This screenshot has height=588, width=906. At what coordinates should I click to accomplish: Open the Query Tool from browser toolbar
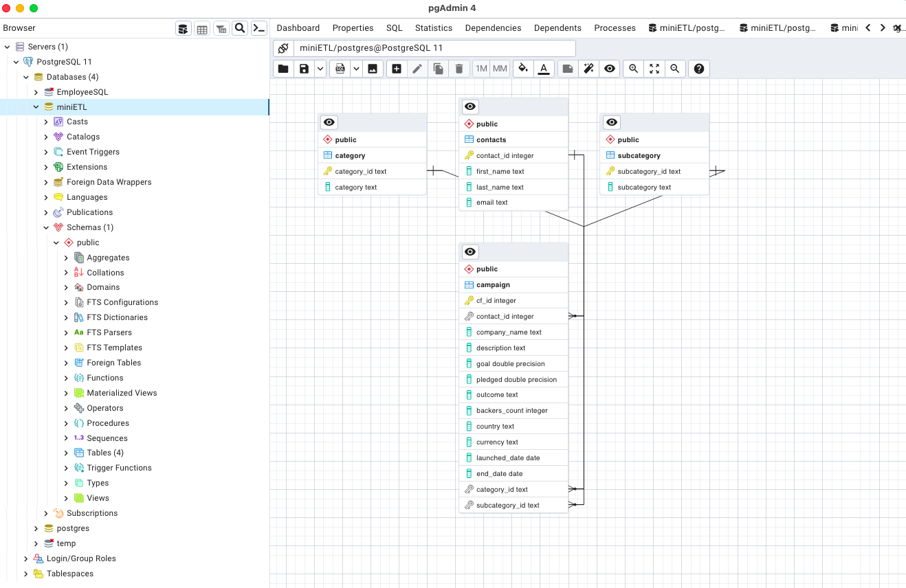[183, 28]
